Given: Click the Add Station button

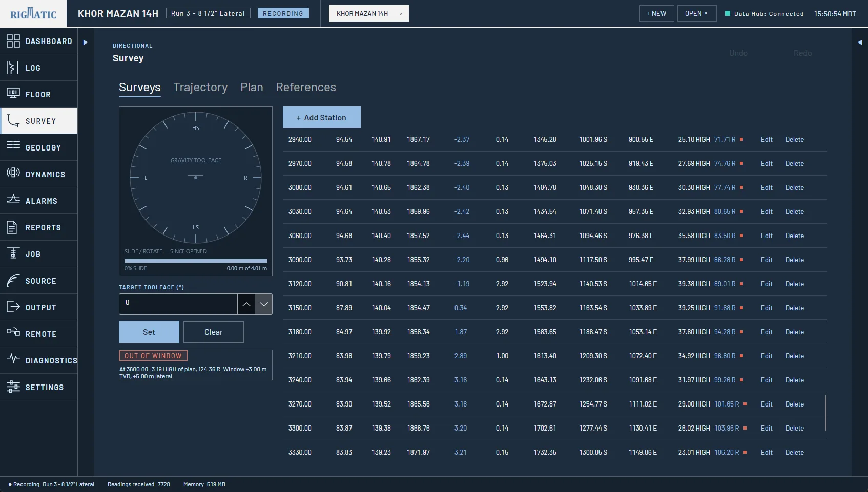Looking at the screenshot, I should point(322,117).
